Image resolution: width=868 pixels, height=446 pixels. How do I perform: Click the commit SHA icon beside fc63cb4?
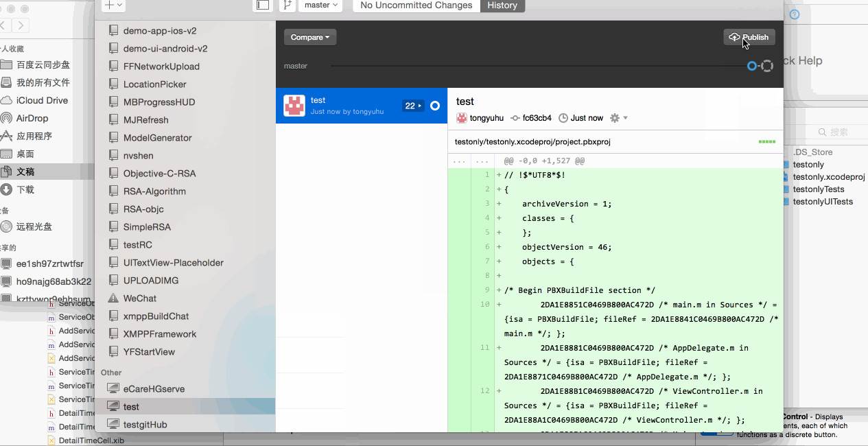click(x=515, y=118)
